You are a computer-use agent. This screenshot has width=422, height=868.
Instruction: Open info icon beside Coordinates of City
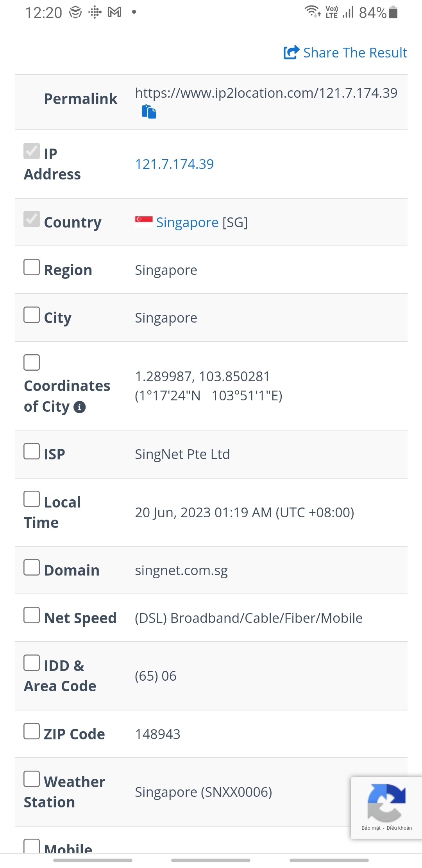tap(80, 407)
